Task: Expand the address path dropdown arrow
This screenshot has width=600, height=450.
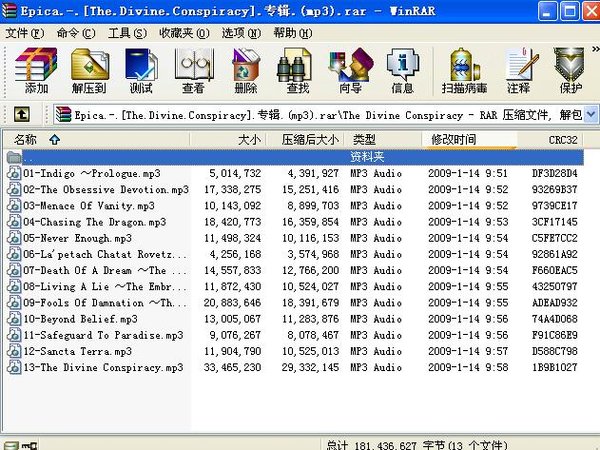Action: pyautogui.click(x=591, y=114)
